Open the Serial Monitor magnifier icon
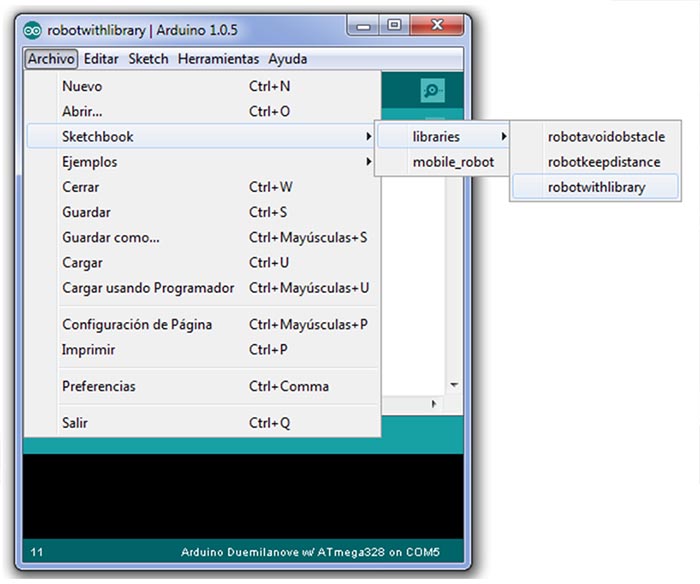700x584 pixels. [432, 90]
